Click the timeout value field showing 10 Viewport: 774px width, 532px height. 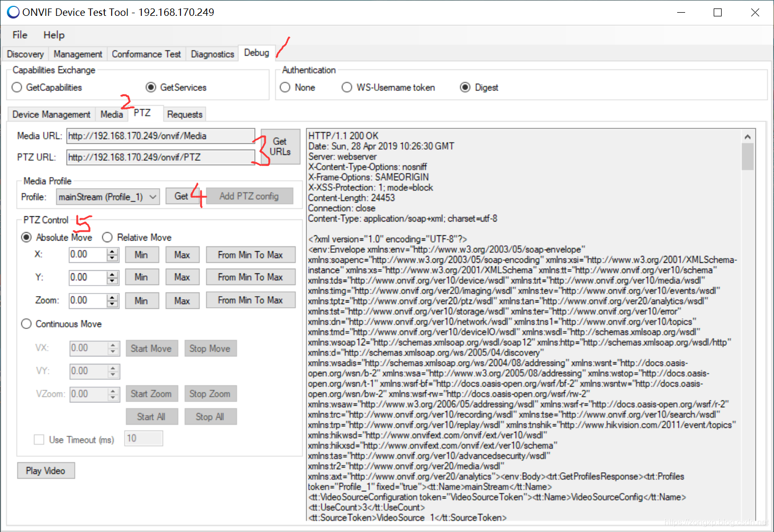pos(143,438)
